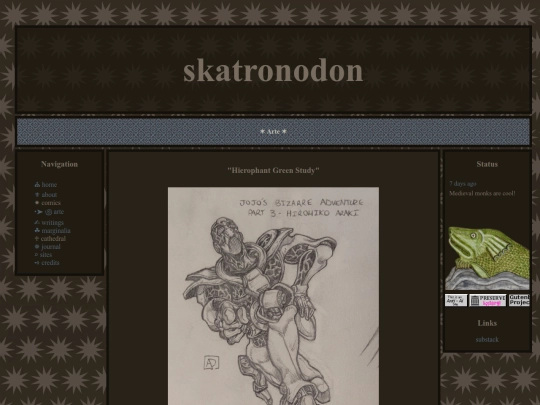This screenshot has width=540, height=405.
Task: Click the Anti-AI site badge
Action: click(456, 300)
